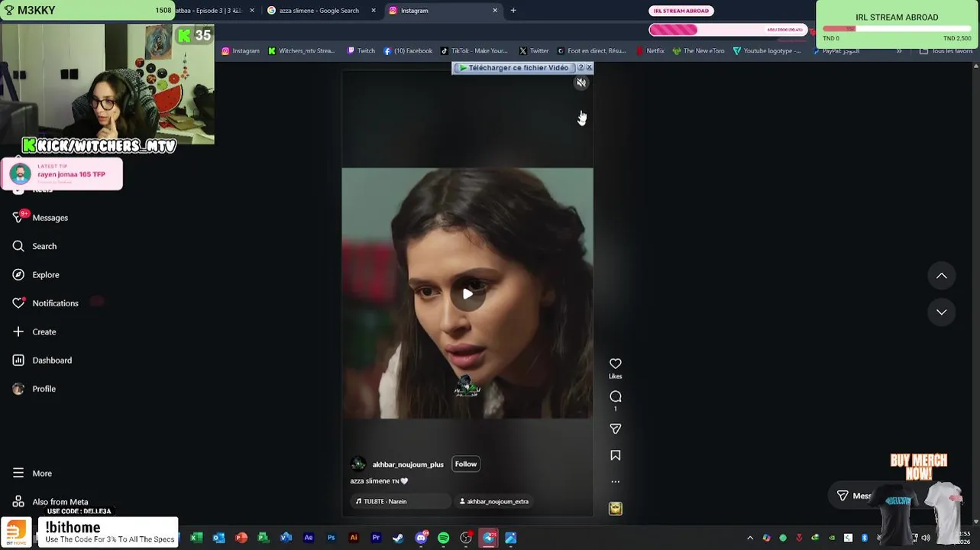Go to the previous reel with up chevron
The image size is (980, 550).
tap(942, 276)
